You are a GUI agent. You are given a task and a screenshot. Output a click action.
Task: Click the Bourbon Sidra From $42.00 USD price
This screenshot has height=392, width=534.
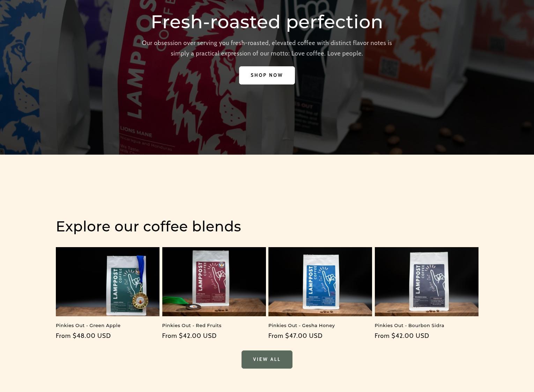pyautogui.click(x=402, y=336)
